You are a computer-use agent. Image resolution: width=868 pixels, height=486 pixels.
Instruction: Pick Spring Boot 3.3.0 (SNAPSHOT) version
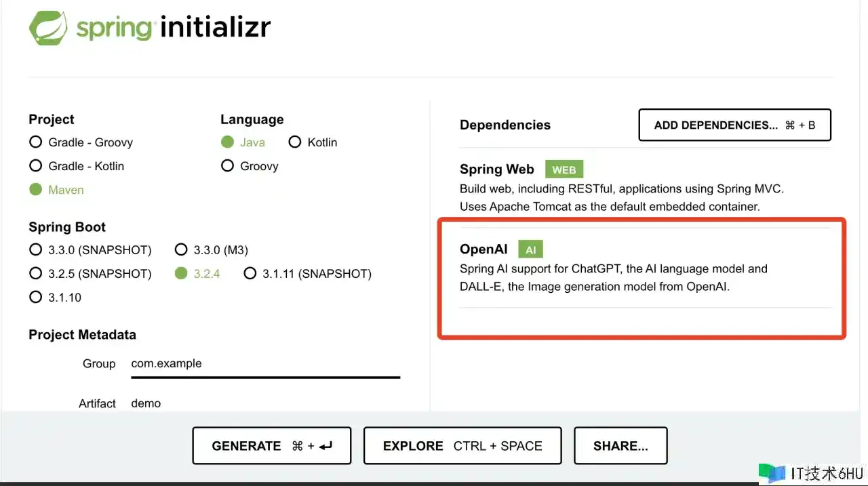91,250
